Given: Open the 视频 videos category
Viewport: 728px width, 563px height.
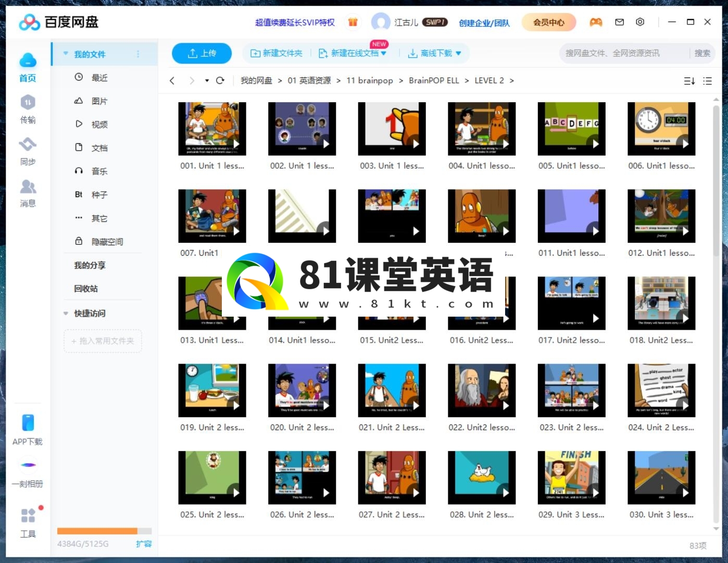Looking at the screenshot, I should [x=99, y=124].
